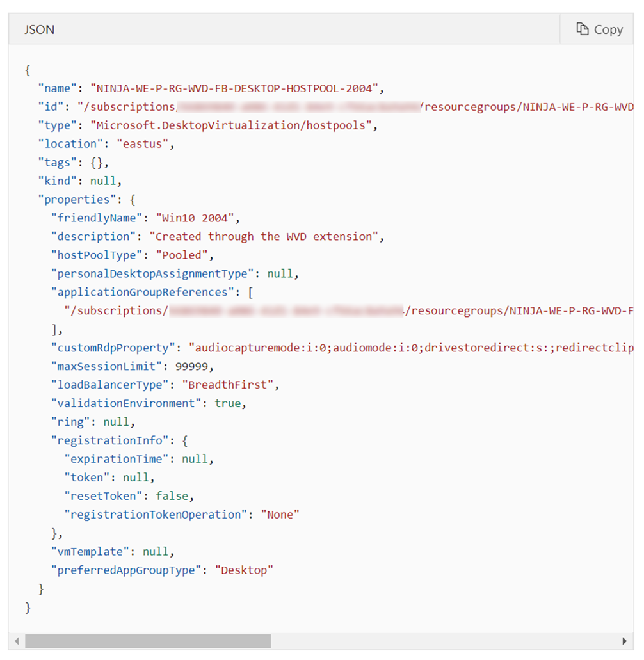The image size is (644, 660).
Task: Click the scroll-right arrow icon
Action: tap(625, 641)
